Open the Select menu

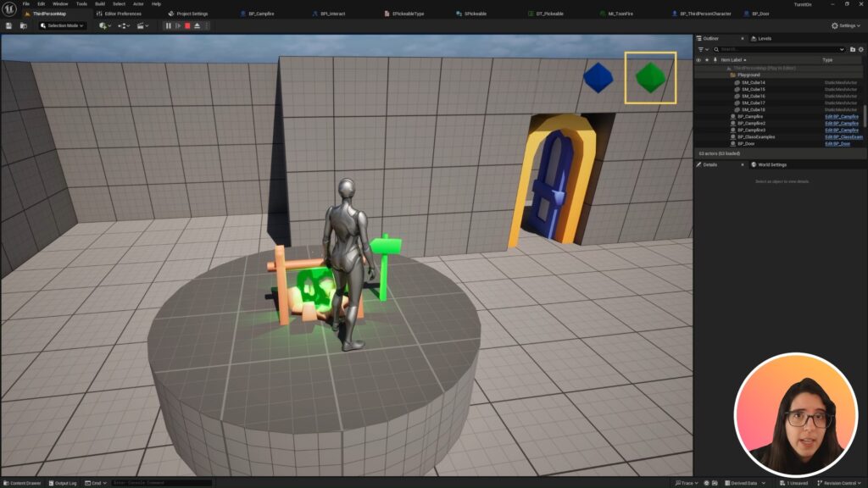(119, 4)
